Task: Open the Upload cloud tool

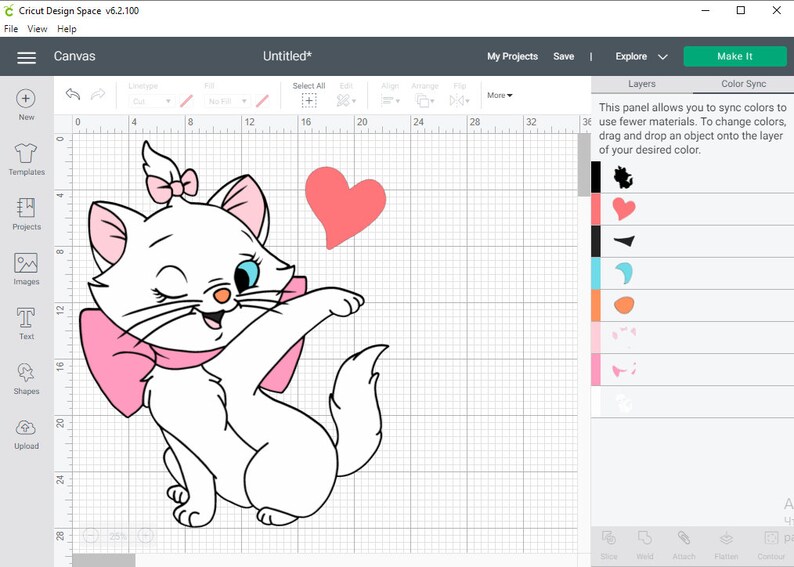Action: (x=26, y=434)
